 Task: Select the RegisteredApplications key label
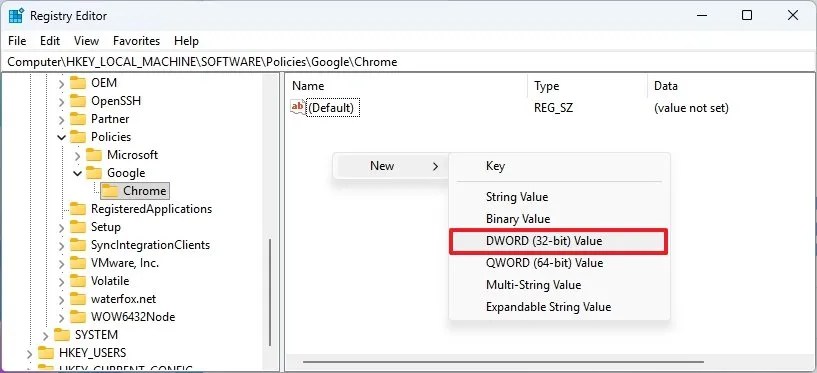coord(152,209)
